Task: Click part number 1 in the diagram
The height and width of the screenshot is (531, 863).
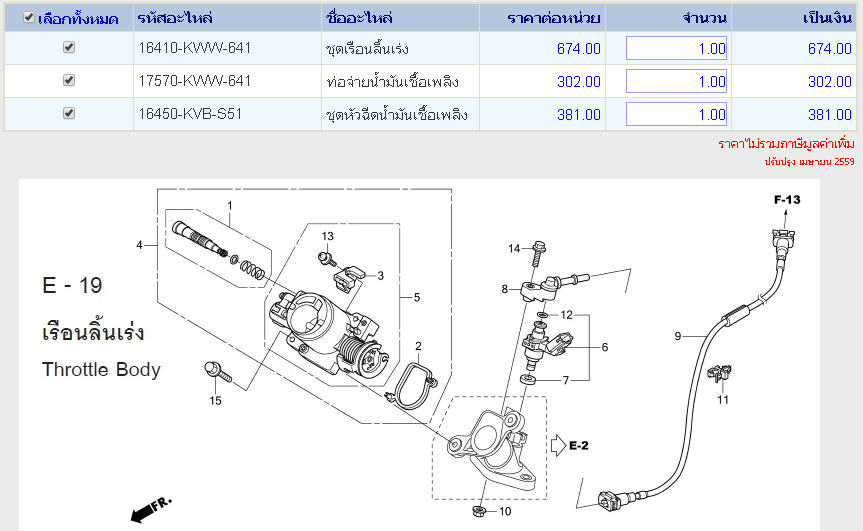Action: [230, 205]
